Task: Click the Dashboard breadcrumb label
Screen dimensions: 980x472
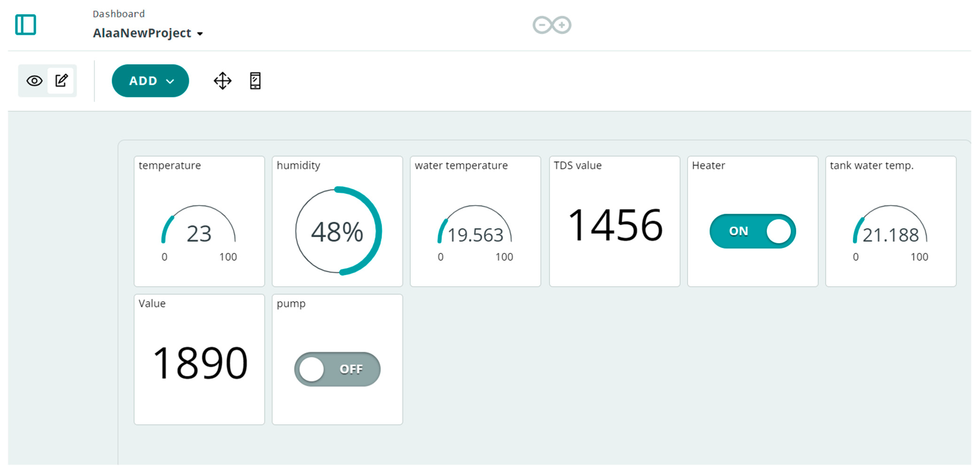Action: (119, 14)
